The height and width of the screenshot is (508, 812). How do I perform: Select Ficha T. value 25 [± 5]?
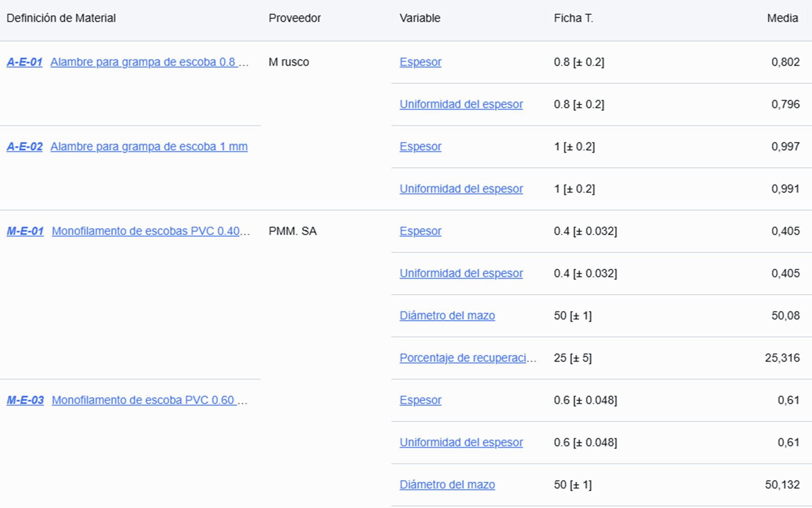click(x=572, y=358)
